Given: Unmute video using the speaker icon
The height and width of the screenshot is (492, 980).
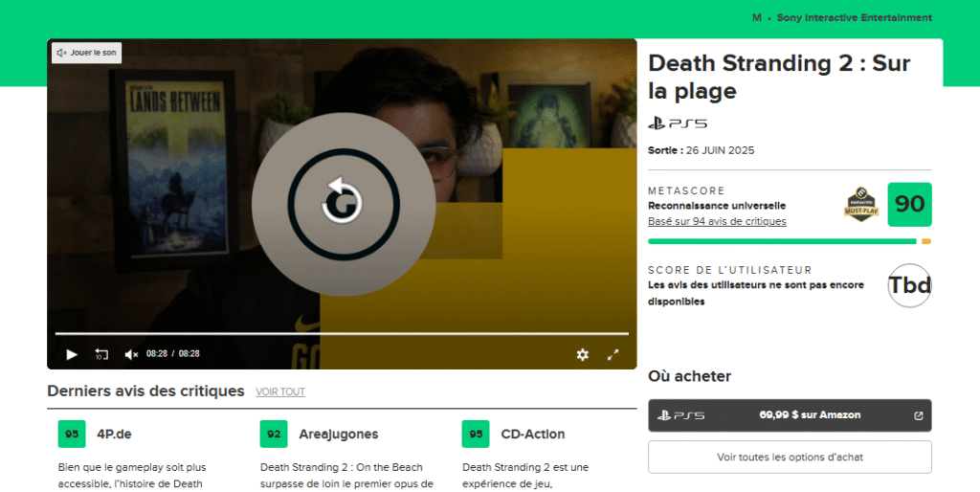Looking at the screenshot, I should pyautogui.click(x=130, y=354).
